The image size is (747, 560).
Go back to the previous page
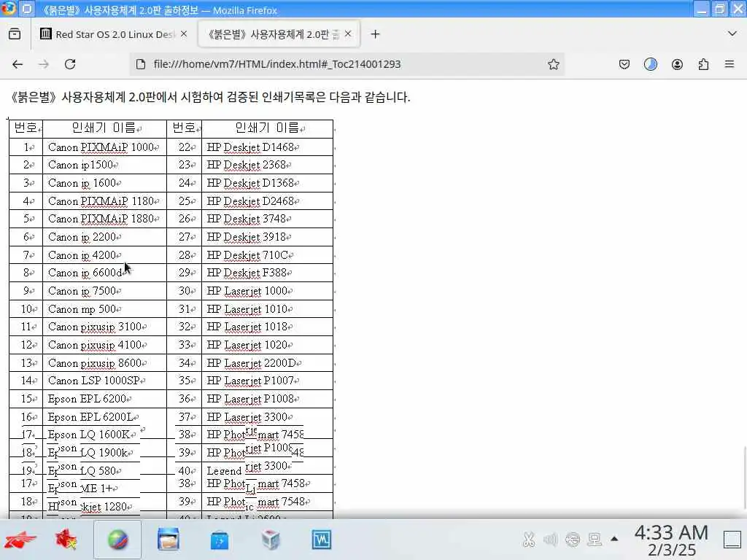click(18, 64)
